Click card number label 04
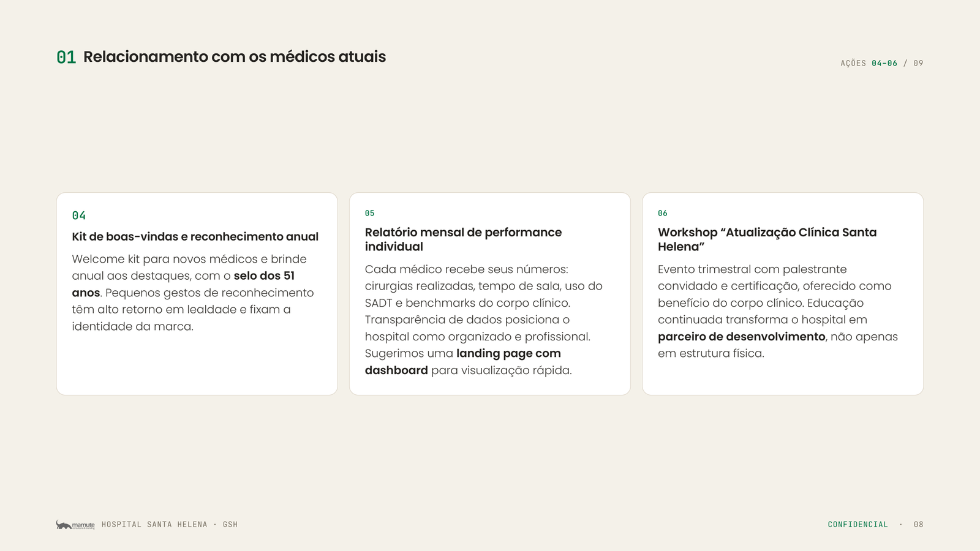Image resolution: width=980 pixels, height=551 pixels. click(x=79, y=216)
